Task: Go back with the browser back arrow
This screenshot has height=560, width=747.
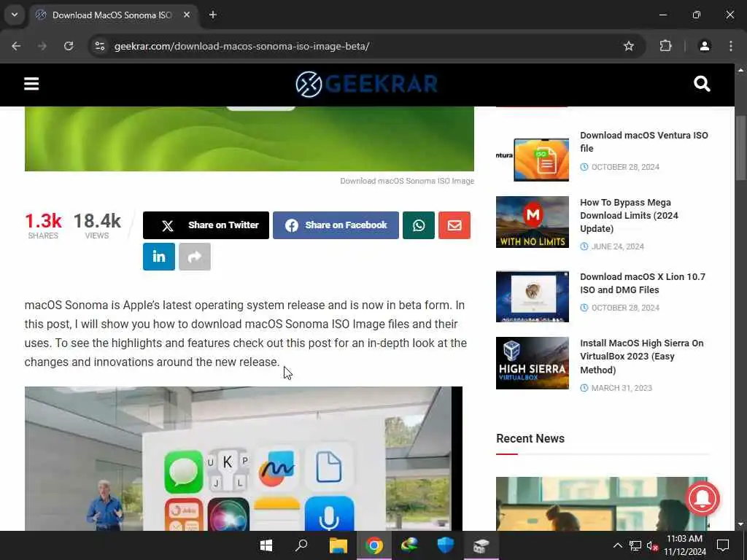Action: tap(16, 46)
